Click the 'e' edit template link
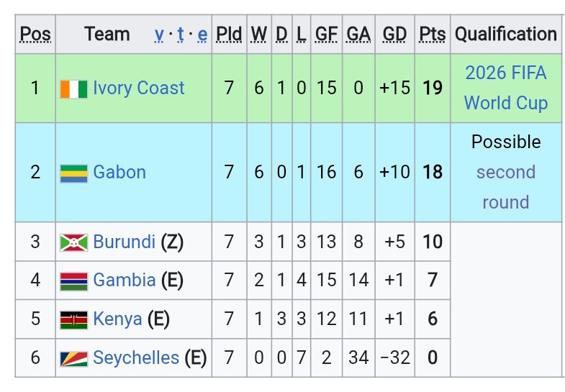 [x=202, y=35]
